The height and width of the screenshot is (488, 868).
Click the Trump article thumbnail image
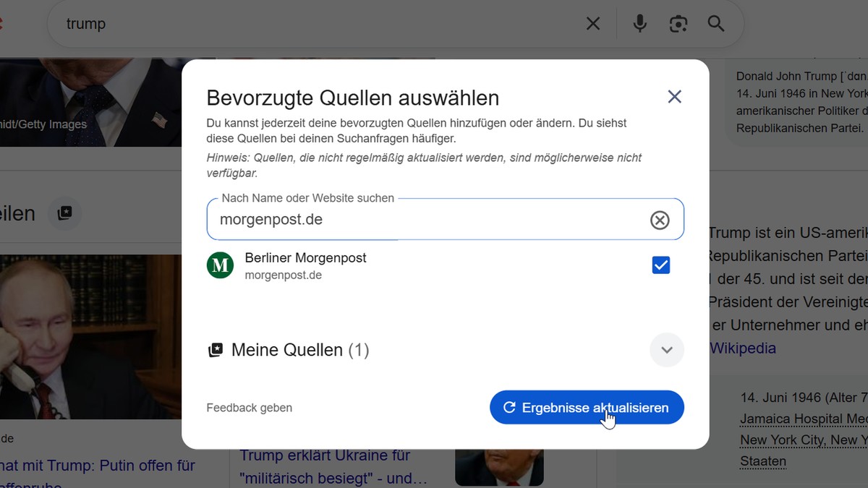pyautogui.click(x=499, y=466)
